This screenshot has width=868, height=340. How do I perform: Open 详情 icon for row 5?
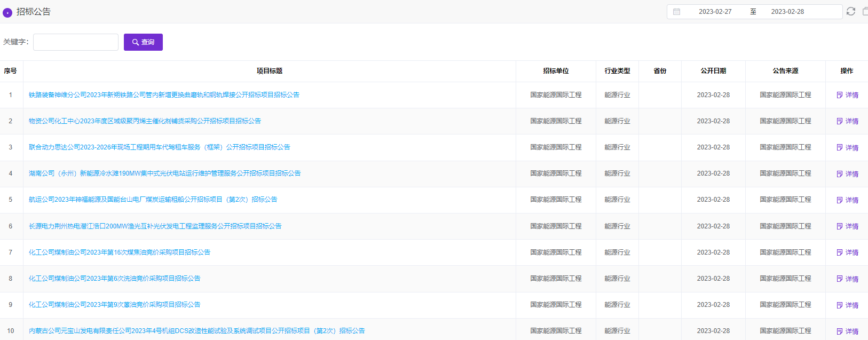pyautogui.click(x=840, y=200)
